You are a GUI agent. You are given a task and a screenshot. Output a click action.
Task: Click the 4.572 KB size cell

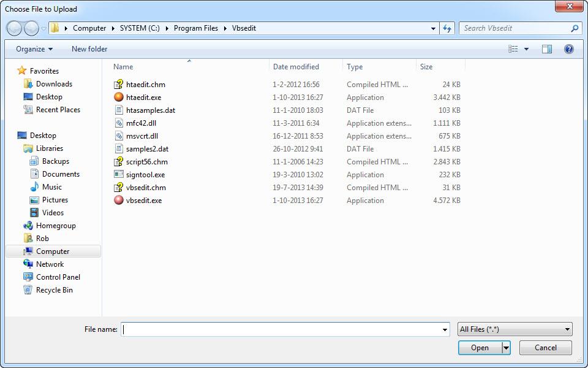pyautogui.click(x=447, y=200)
